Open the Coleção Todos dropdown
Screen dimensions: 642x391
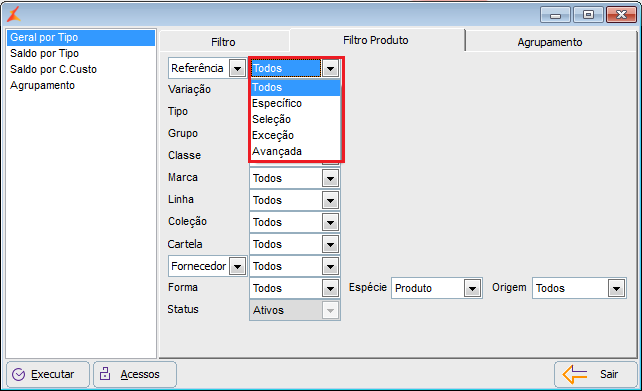coord(294,222)
